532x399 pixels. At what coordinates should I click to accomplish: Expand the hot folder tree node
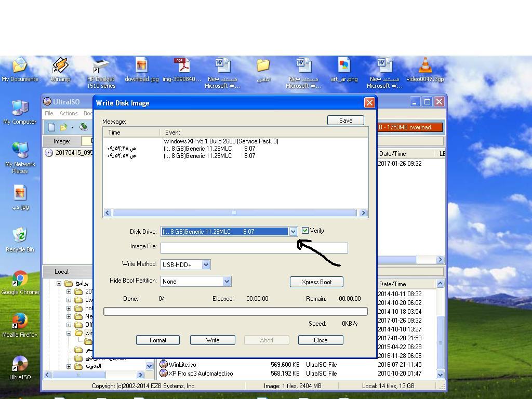pos(69,309)
